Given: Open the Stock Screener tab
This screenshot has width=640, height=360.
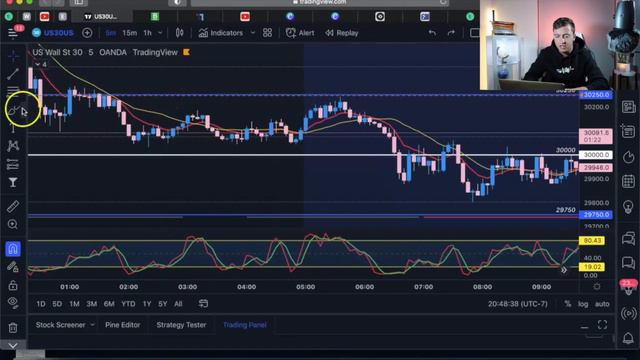Looking at the screenshot, I should coord(60,325).
